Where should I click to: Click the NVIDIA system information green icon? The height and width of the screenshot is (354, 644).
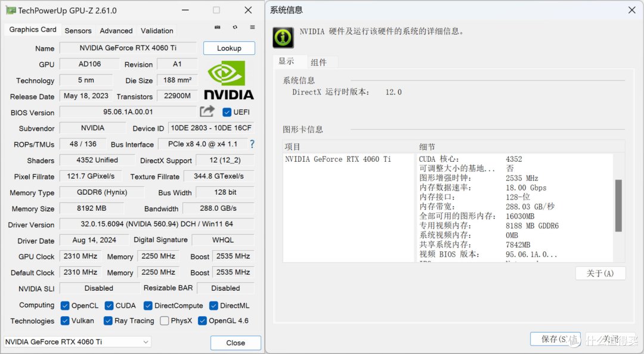(x=283, y=38)
